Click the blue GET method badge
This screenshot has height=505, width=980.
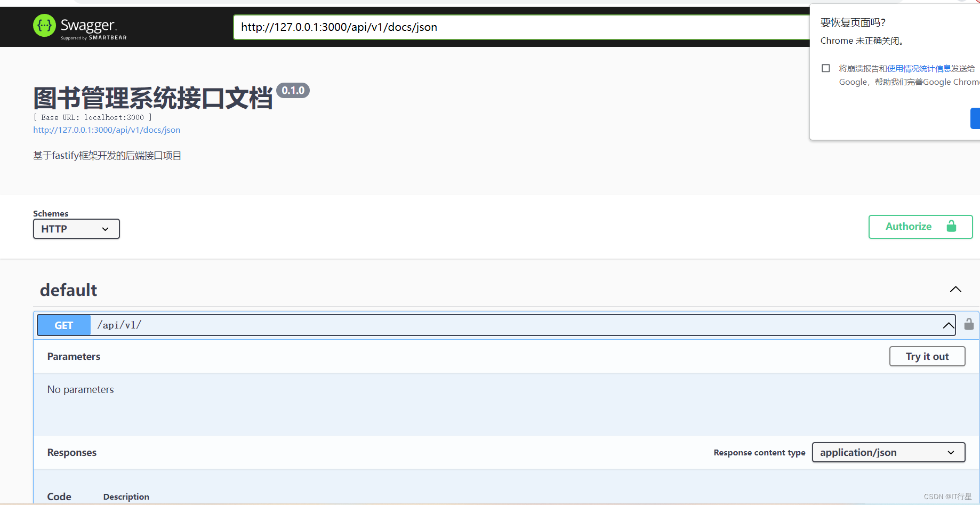click(63, 325)
